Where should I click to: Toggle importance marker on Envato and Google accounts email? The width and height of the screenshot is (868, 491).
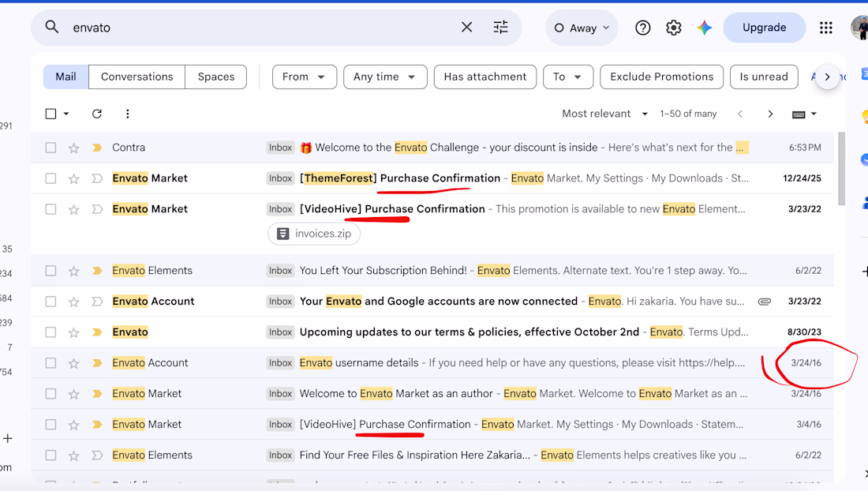tap(97, 302)
